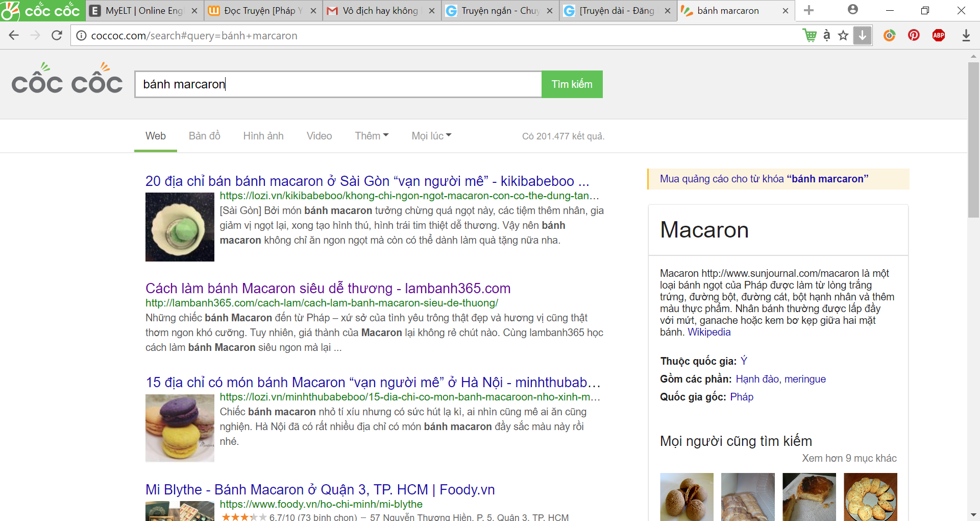The image size is (980, 521).
Task: Open fourth related pastry ring thumbnail
Action: coord(870,497)
